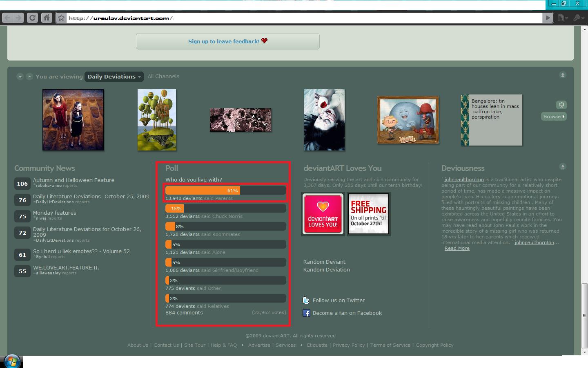This screenshot has width=588, height=368.
Task: Click the browser Back arrow
Action: (x=7, y=18)
